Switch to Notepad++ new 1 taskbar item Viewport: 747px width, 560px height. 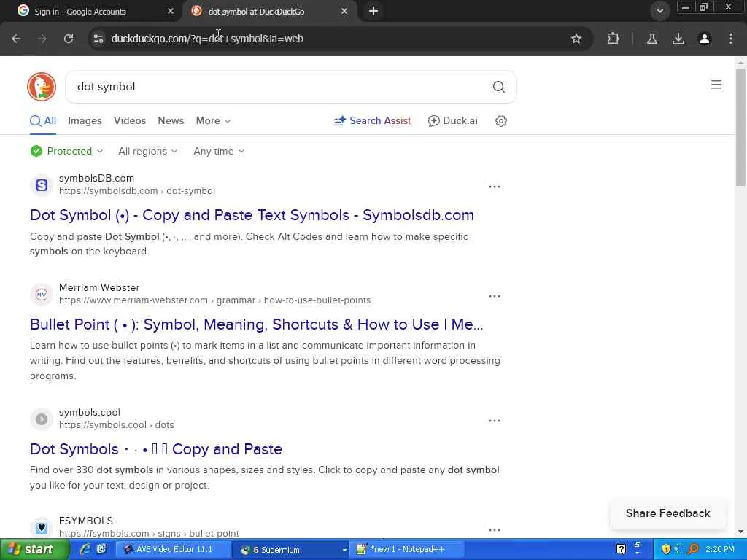tap(406, 550)
